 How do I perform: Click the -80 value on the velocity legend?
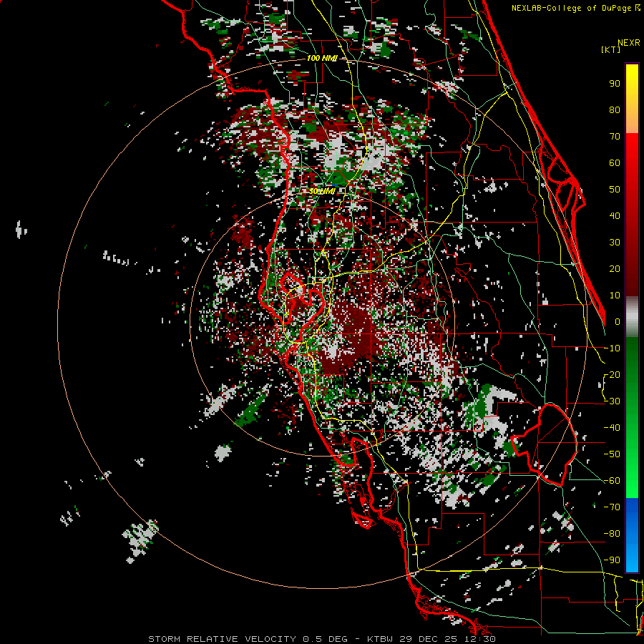pos(612,534)
